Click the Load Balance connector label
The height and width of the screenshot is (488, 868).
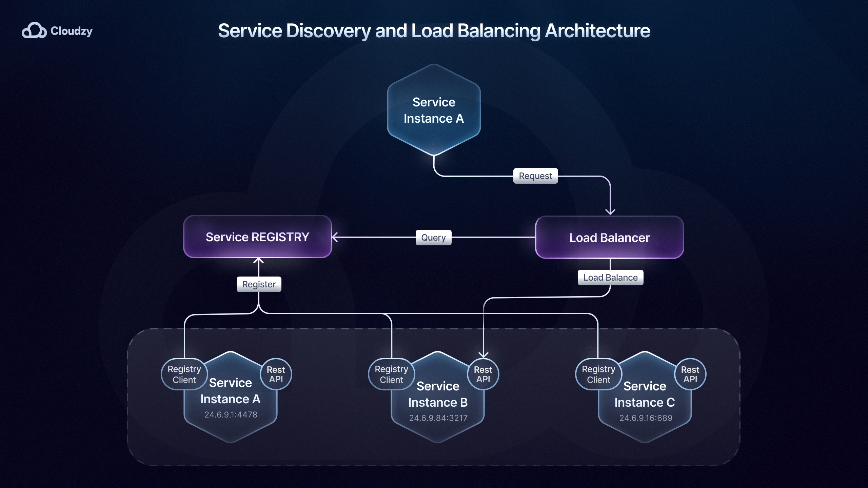(610, 278)
